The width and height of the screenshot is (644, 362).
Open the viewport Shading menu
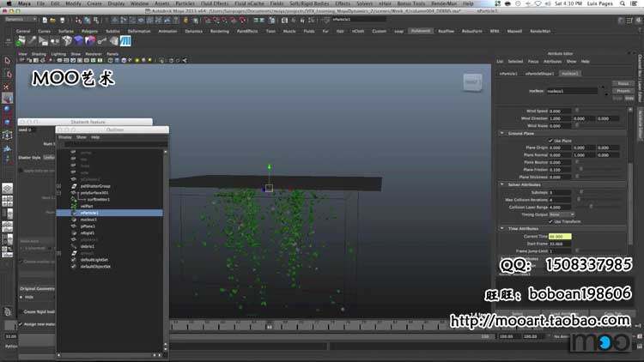coord(39,54)
